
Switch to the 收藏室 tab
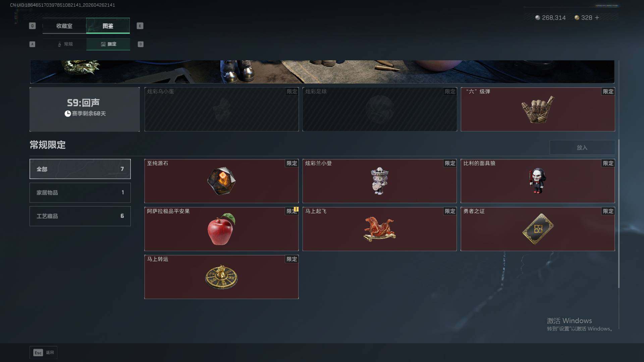(x=64, y=26)
